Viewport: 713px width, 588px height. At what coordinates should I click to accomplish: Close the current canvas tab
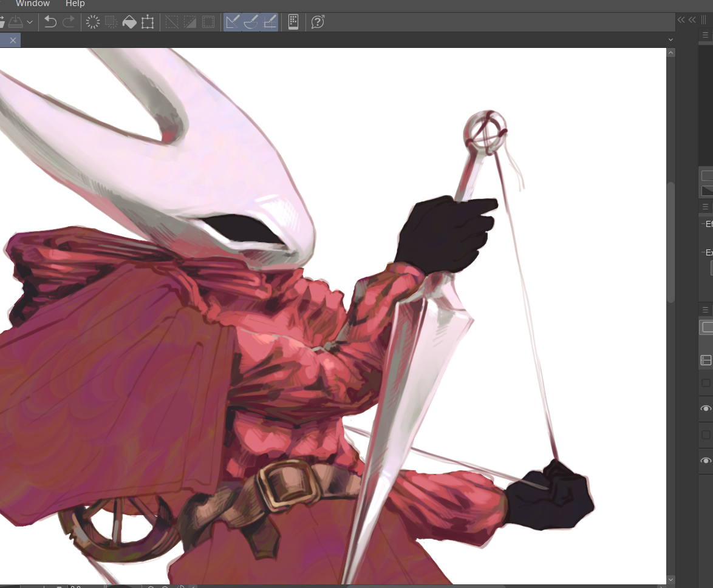pos(13,40)
